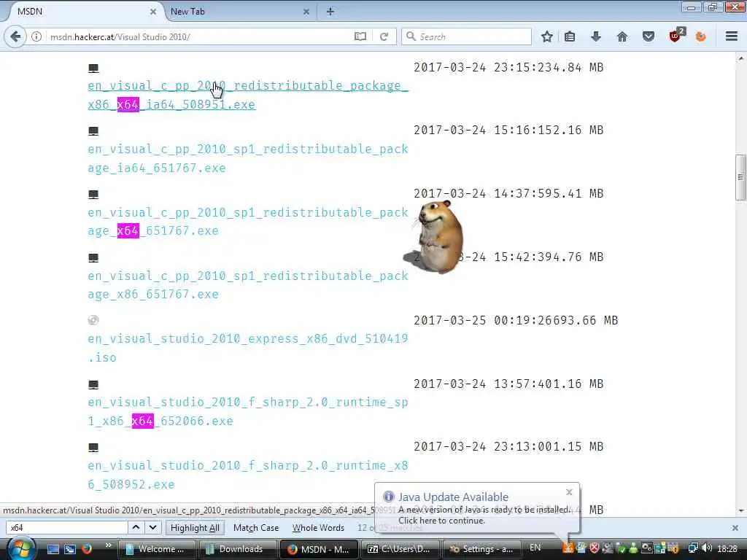Click Show Desktop quick launch icon

pos(53,549)
